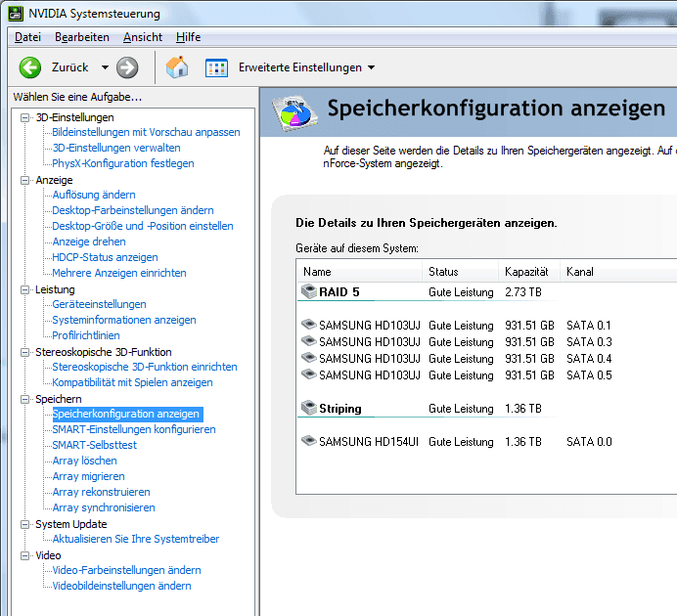Open the Datei menu
Image resolution: width=677 pixels, height=616 pixels.
click(27, 37)
